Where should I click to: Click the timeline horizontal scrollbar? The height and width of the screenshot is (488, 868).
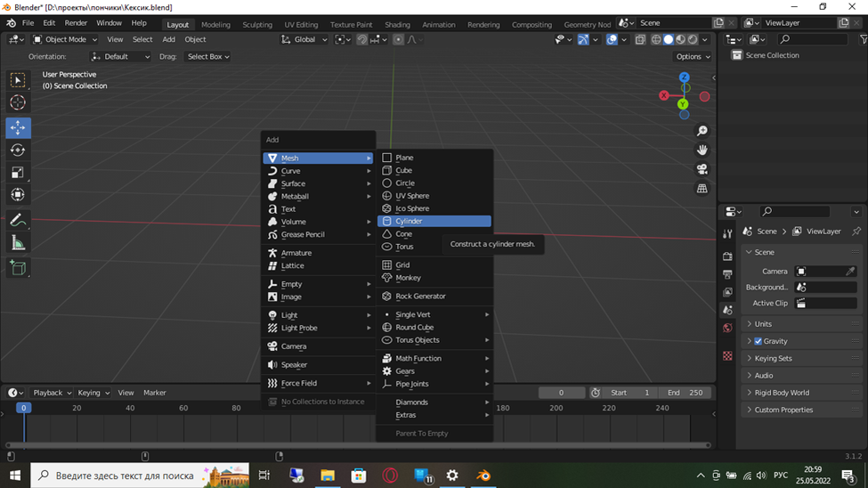(358, 444)
